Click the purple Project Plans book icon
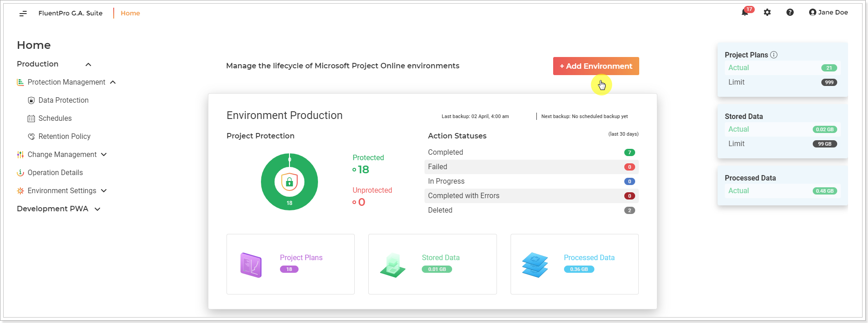Screen dimensions: 868x323 (251, 265)
